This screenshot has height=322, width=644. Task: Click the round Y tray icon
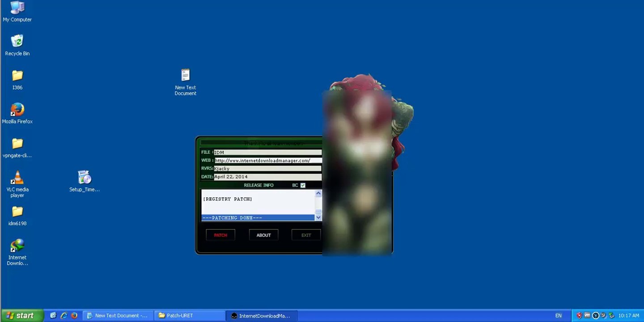click(x=595, y=315)
